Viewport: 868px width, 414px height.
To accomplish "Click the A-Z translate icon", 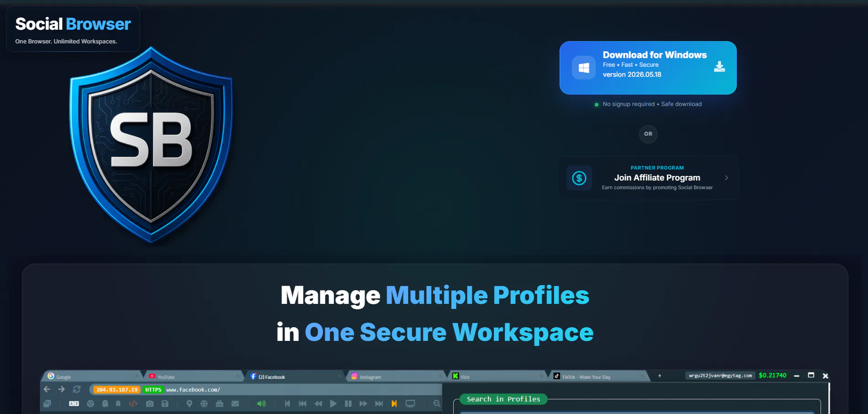I will pos(74,403).
